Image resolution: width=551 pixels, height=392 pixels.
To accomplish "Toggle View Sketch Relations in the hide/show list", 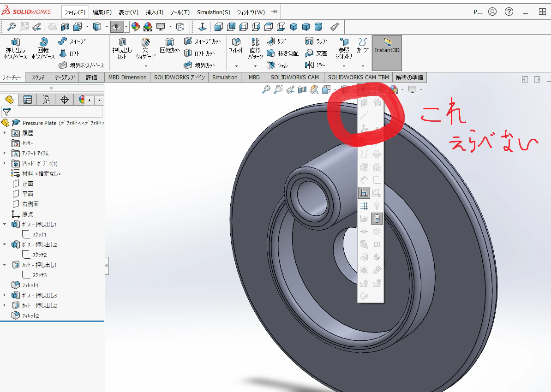I will tap(364, 192).
